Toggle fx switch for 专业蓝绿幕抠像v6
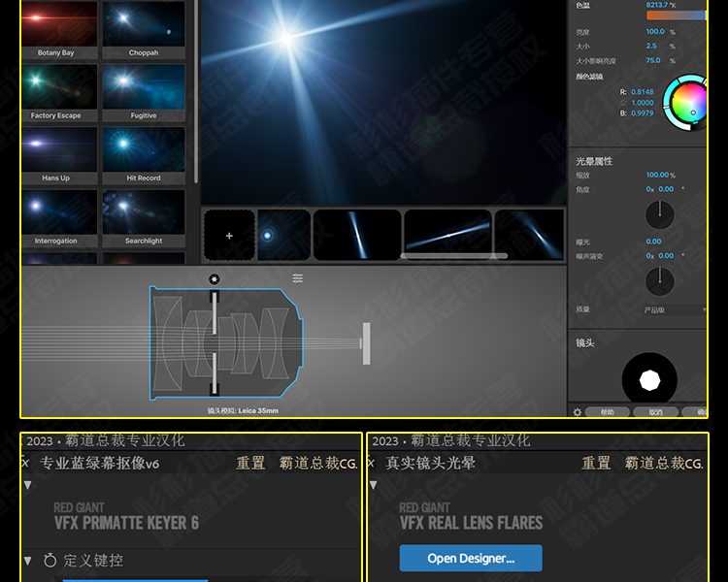Image resolution: width=728 pixels, height=582 pixels. tap(25, 463)
